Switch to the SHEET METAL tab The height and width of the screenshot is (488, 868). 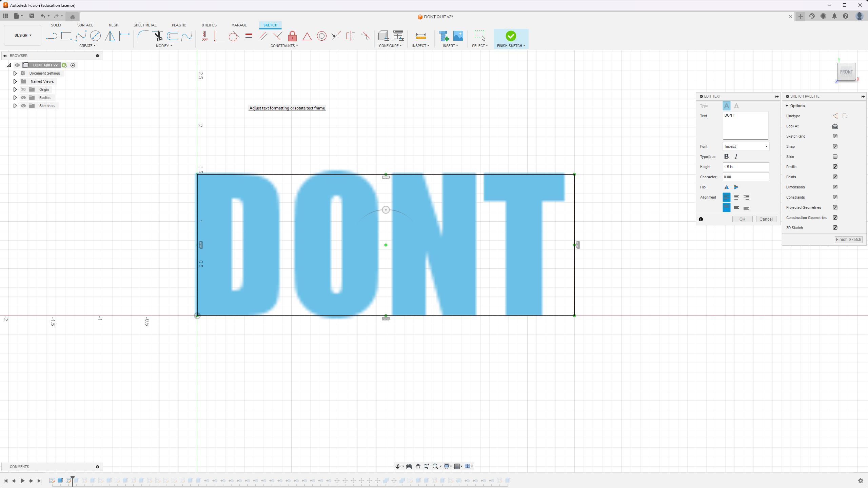145,25
